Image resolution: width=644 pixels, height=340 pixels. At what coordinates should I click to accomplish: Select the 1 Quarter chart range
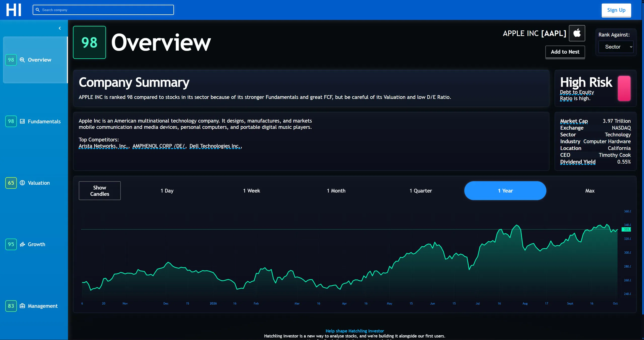[x=421, y=191]
